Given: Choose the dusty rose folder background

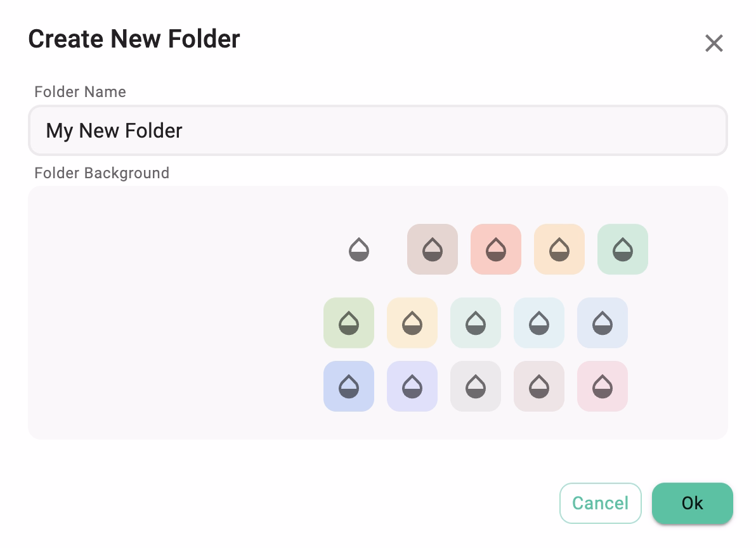Looking at the screenshot, I should tap(539, 386).
